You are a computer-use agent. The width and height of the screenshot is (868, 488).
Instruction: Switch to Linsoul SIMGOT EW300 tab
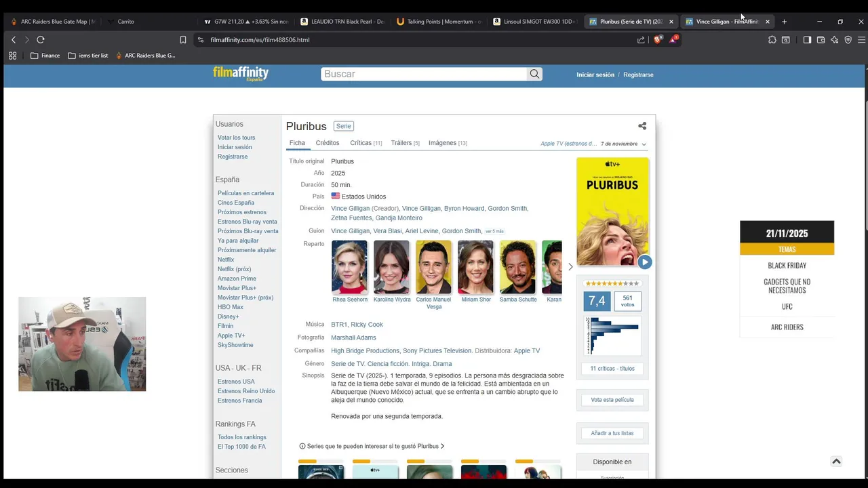pyautogui.click(x=534, y=22)
